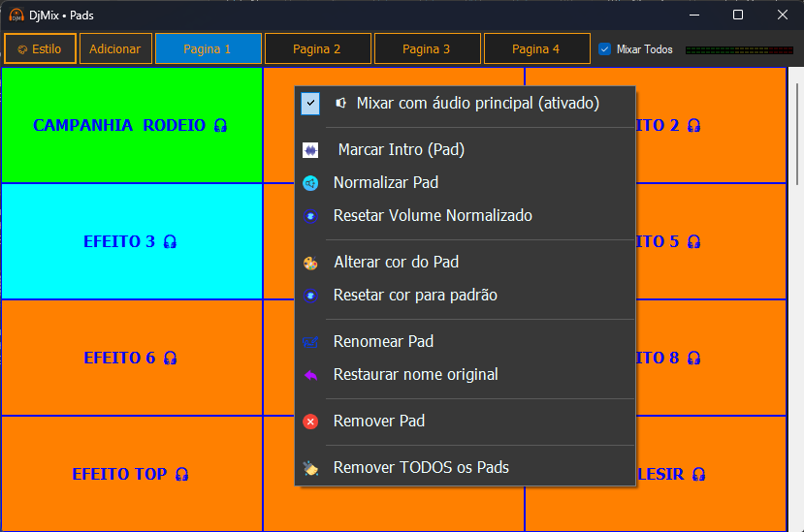Viewport: 804px width, 532px height.
Task: Trigger the CAMPANHIA RODEIO green pad
Action: (132, 125)
